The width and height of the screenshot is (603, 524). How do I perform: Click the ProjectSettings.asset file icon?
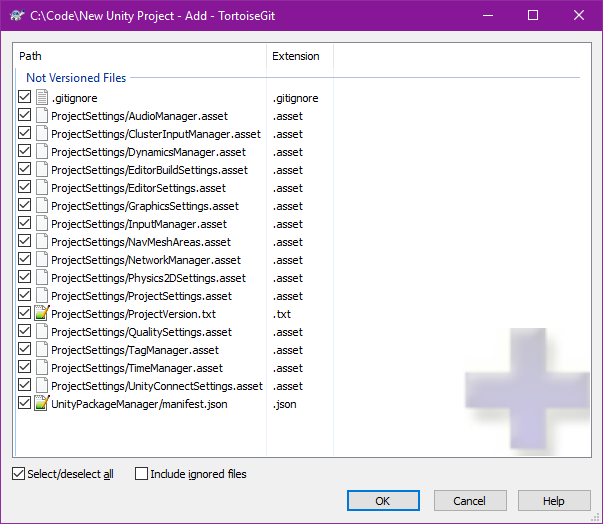(x=42, y=296)
